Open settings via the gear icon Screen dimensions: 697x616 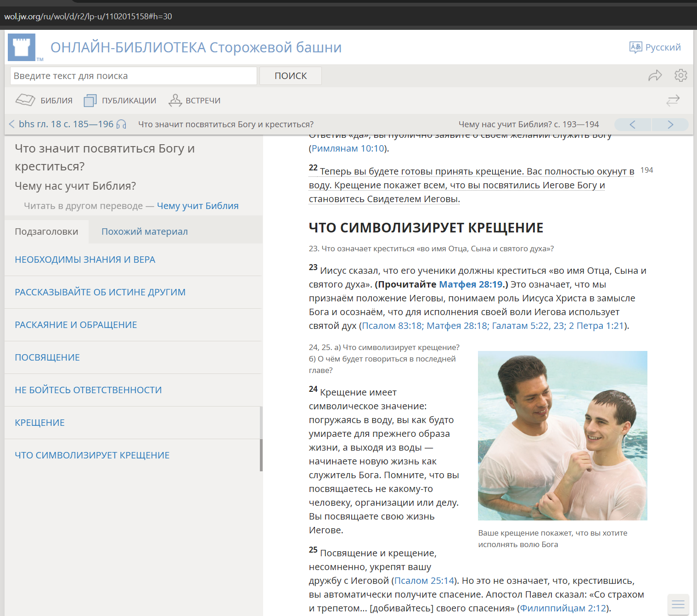point(681,75)
